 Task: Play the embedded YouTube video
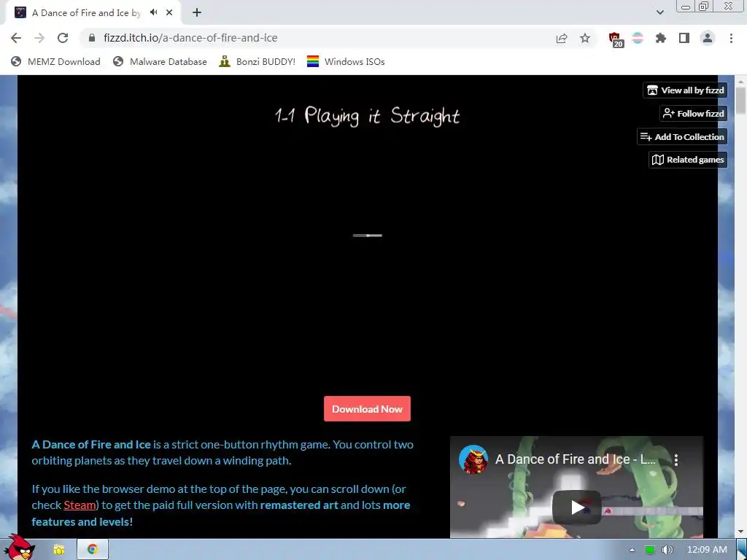(577, 507)
